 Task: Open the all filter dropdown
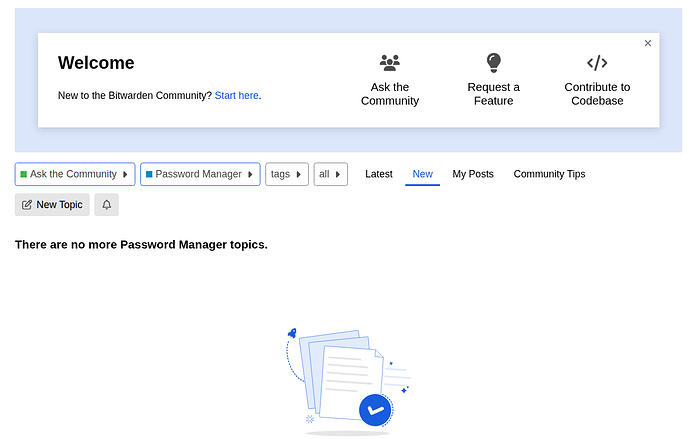330,174
